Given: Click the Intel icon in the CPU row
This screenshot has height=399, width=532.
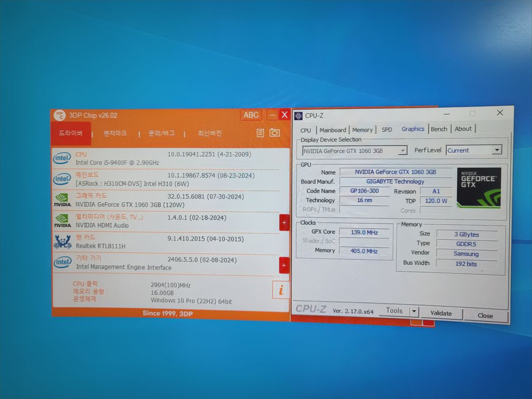Looking at the screenshot, I should coord(62,158).
